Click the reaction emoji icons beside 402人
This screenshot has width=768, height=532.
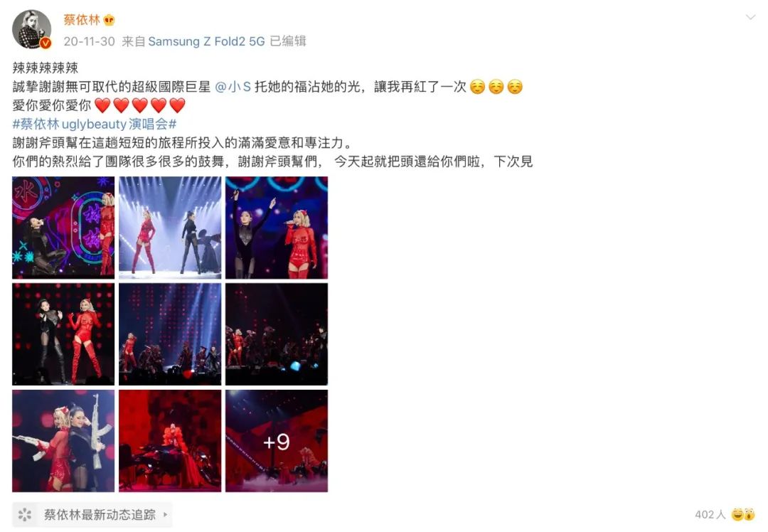pyautogui.click(x=743, y=514)
